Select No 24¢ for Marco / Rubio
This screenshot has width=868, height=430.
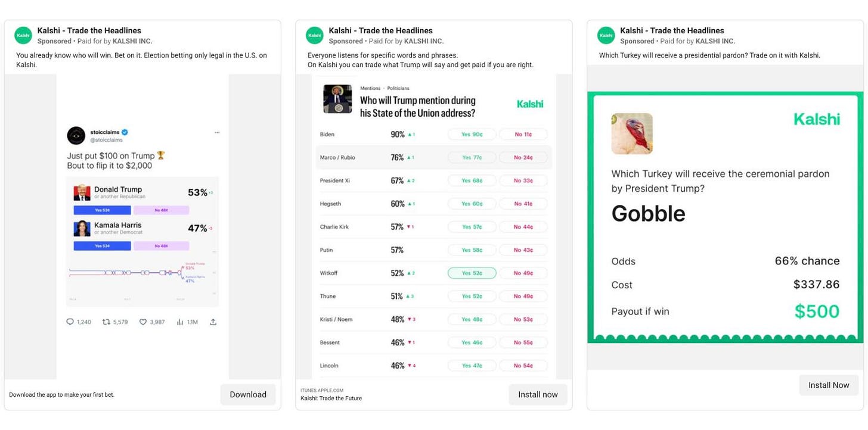pyautogui.click(x=523, y=158)
